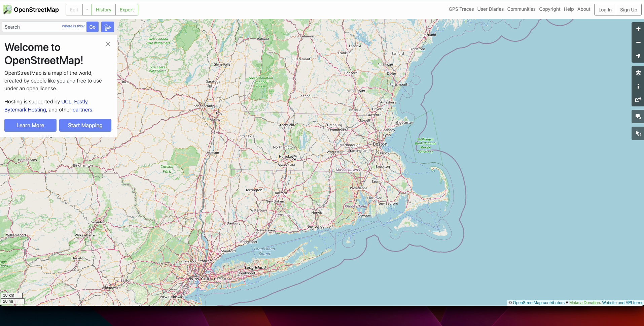Follow the Make a Donation link
644x326 pixels.
point(584,303)
